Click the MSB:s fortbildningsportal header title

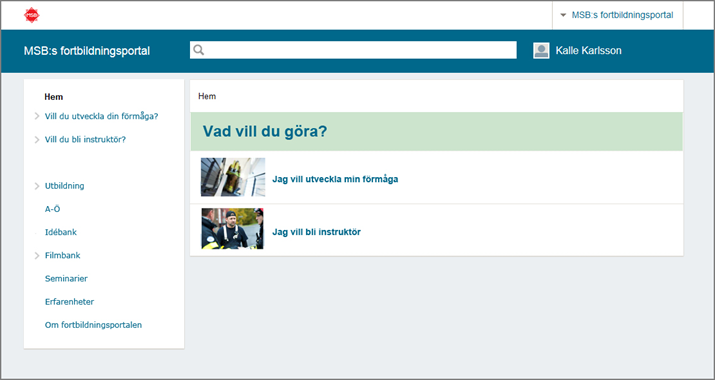pyautogui.click(x=87, y=51)
